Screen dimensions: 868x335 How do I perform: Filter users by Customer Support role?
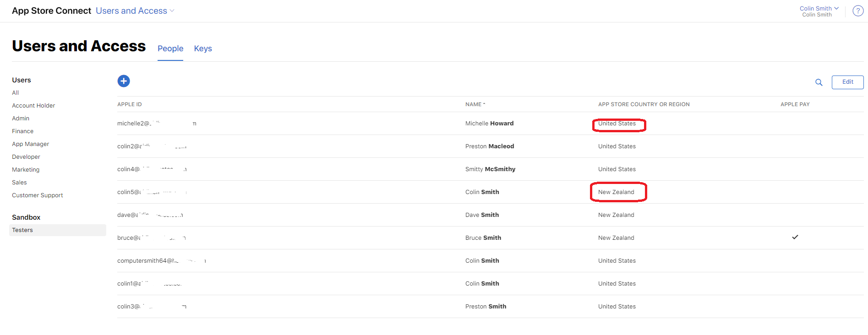tap(38, 195)
